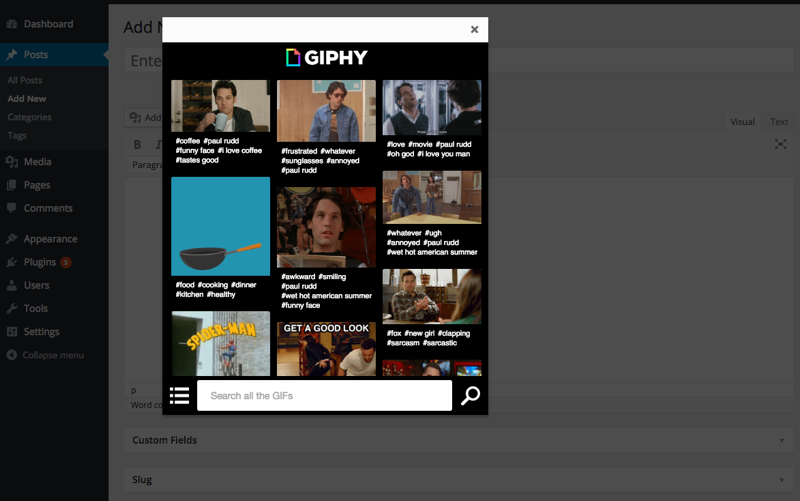Click the Pages icon
The image size is (800, 501).
(x=12, y=185)
